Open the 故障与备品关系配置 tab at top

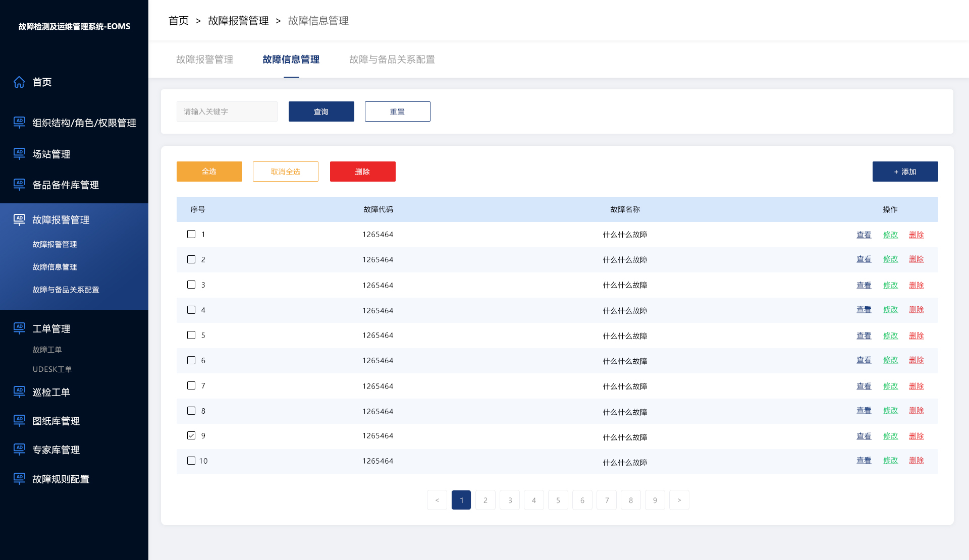click(x=392, y=60)
